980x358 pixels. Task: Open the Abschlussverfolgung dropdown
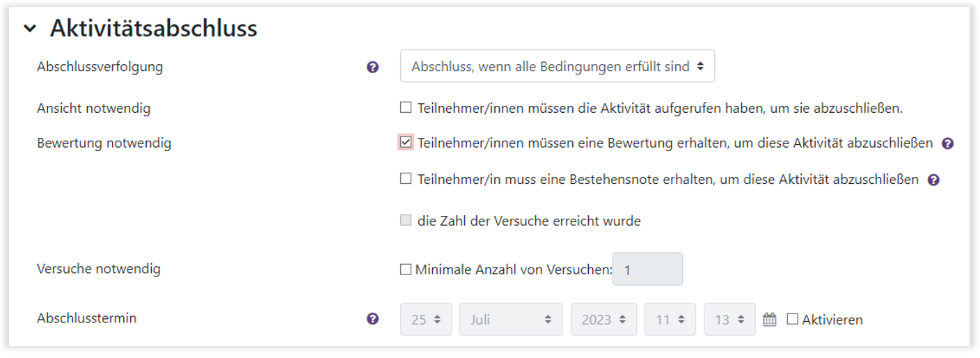coord(557,67)
